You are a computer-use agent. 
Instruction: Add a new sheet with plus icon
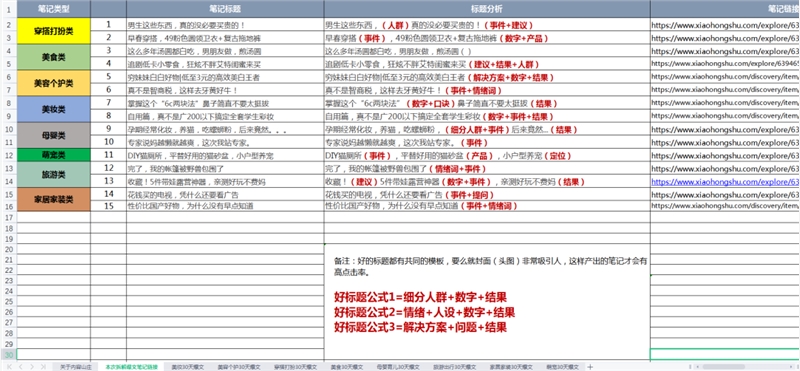[x=590, y=366]
